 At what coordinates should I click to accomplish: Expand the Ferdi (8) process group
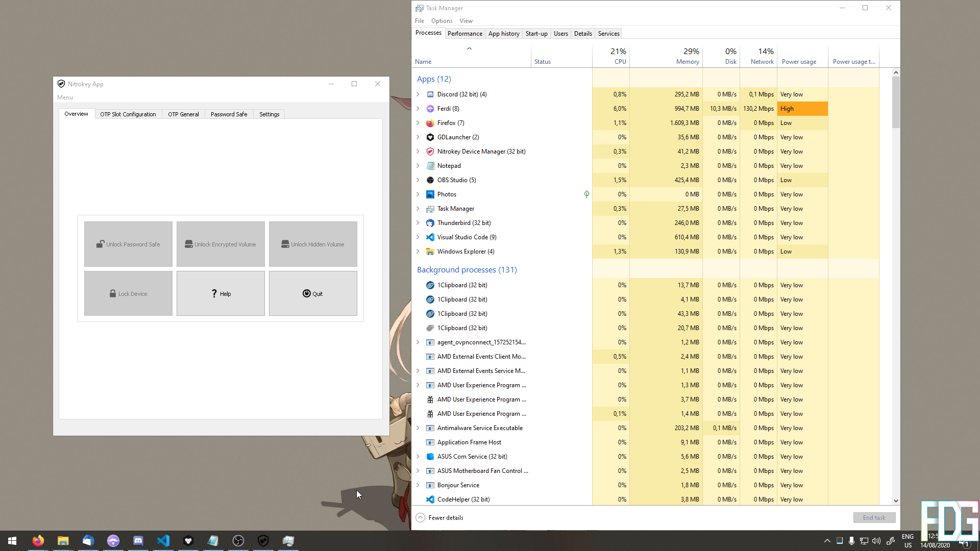(418, 109)
